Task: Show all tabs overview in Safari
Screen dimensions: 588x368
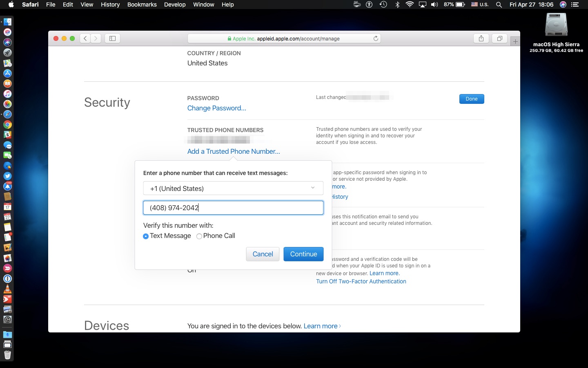Action: click(499, 38)
